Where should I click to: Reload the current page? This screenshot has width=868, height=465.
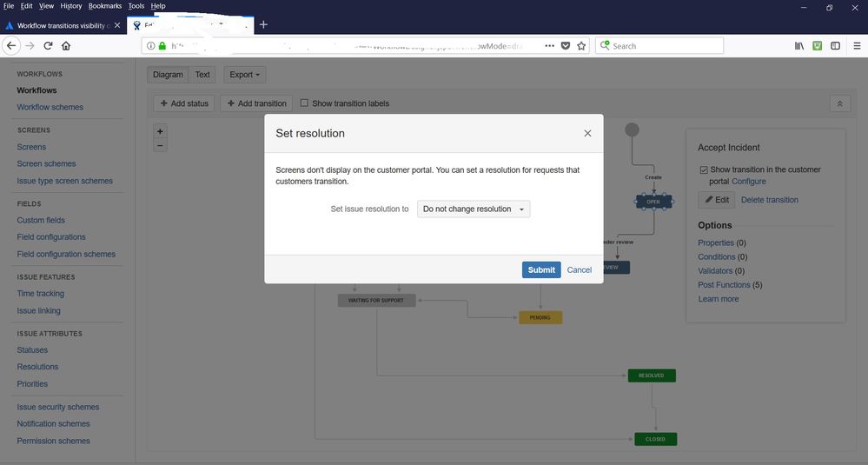coord(48,46)
